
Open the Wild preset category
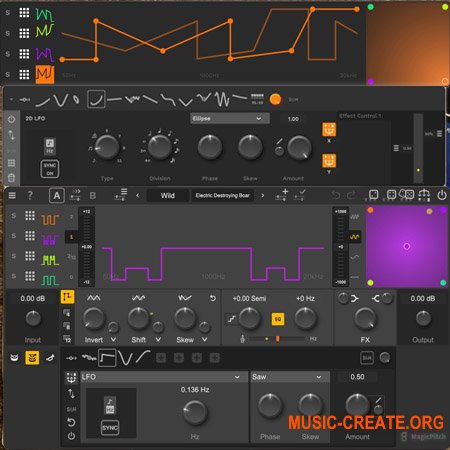(x=168, y=196)
